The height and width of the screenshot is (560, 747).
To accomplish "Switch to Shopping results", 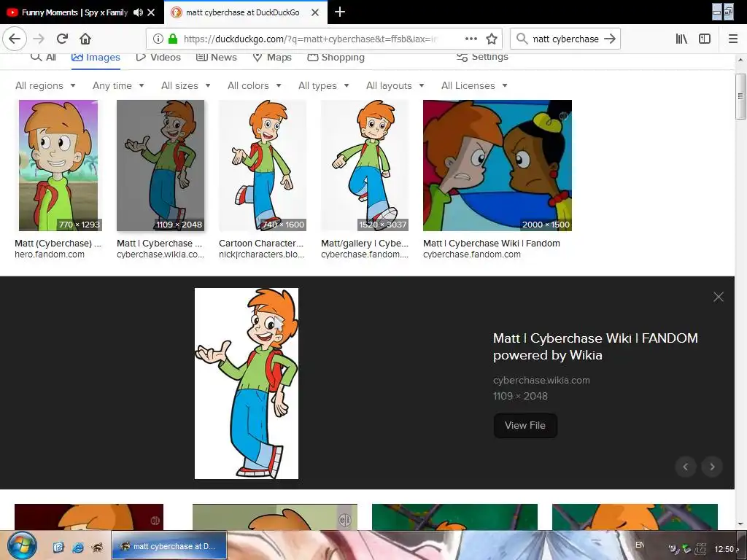I will click(336, 57).
